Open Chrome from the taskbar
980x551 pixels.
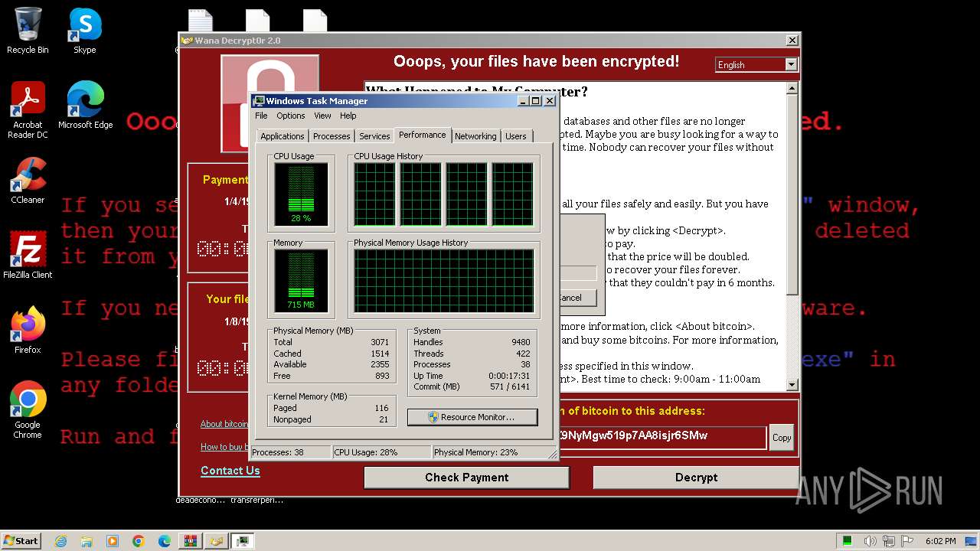(139, 541)
